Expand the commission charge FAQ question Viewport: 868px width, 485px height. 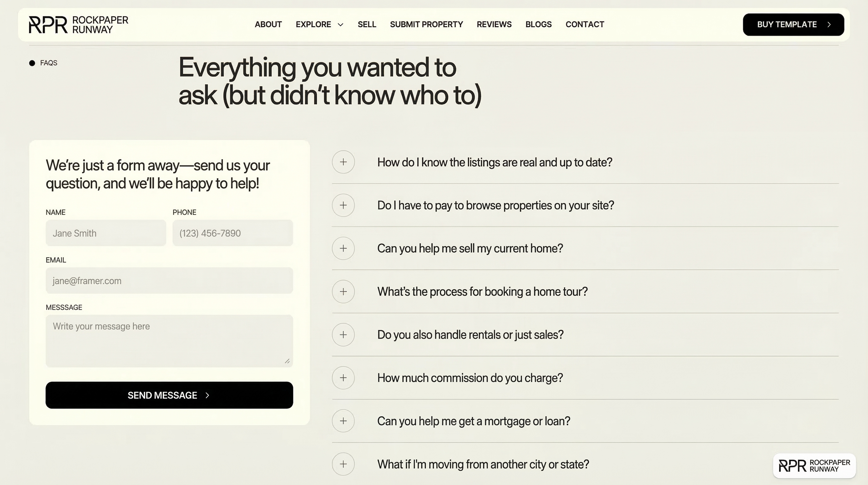[x=470, y=378]
